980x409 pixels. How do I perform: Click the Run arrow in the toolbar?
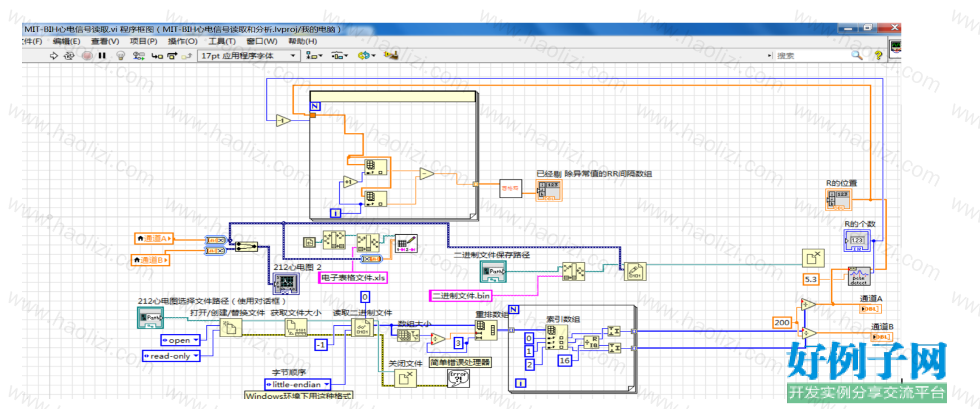(x=54, y=55)
